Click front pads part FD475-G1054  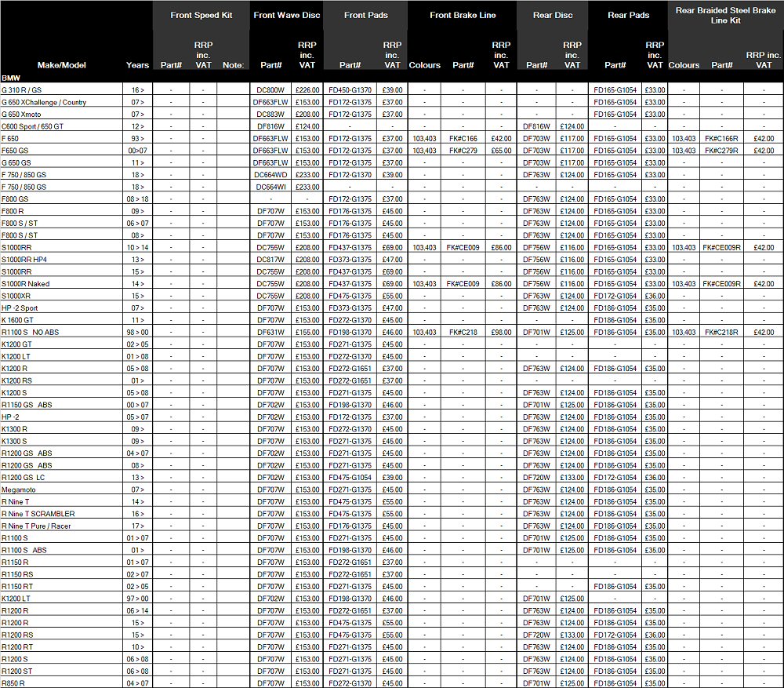point(350,477)
